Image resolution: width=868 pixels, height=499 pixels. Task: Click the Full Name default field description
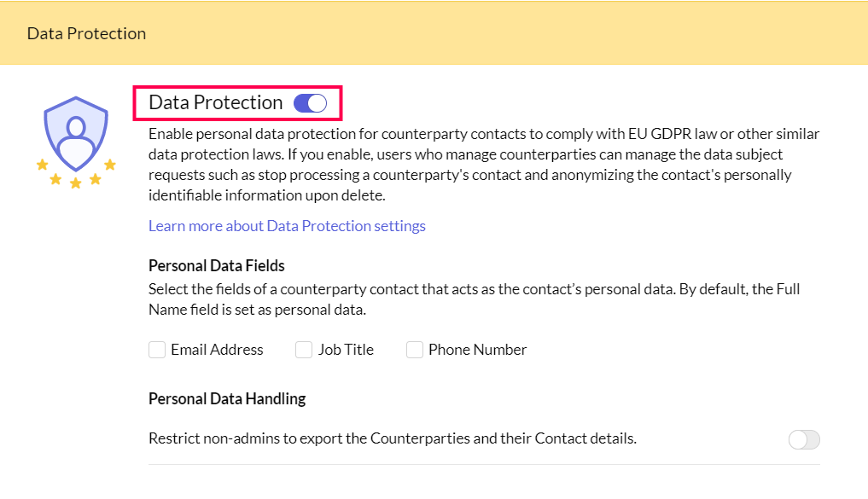click(473, 299)
